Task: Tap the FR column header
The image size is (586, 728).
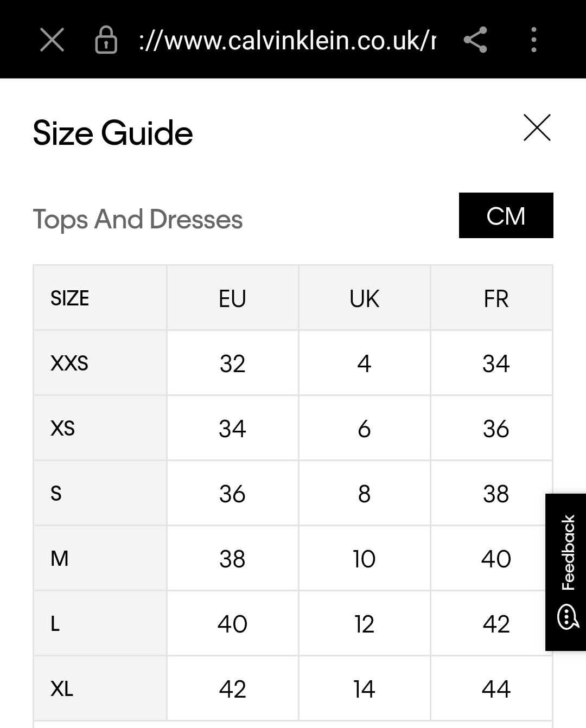Action: pos(496,298)
